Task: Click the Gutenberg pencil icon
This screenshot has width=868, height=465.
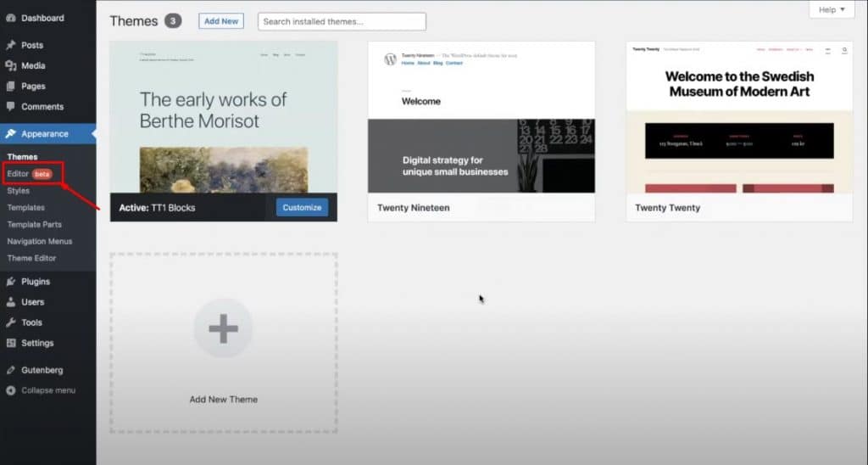Action: click(x=10, y=370)
